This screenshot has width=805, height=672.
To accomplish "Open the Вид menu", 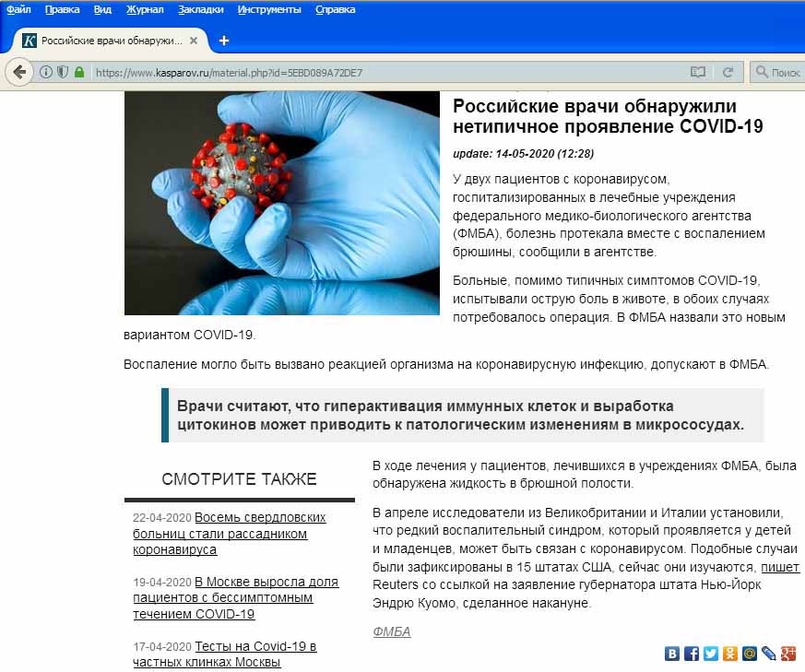I will coord(102,9).
